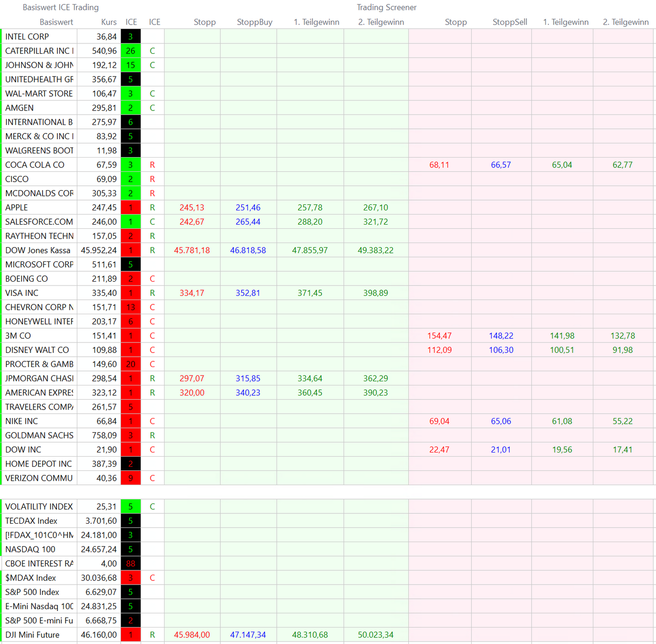Click the StoppSell column header
Screen dimensions: 656x644
[x=509, y=22]
